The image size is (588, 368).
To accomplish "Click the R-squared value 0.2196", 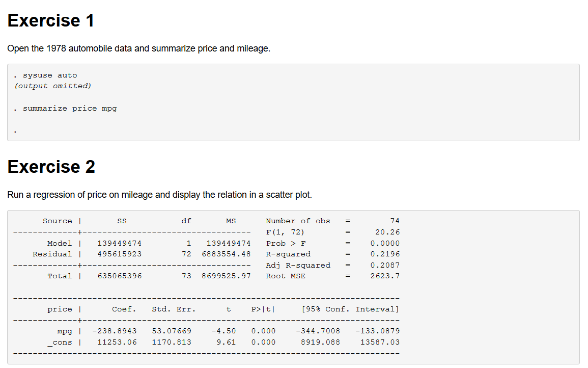I will [385, 254].
